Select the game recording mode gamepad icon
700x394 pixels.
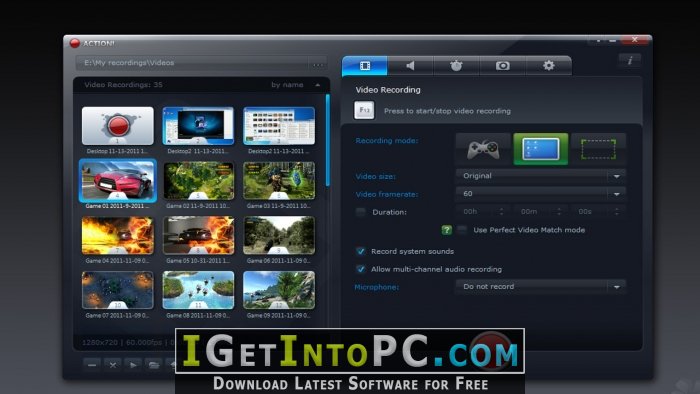(483, 149)
